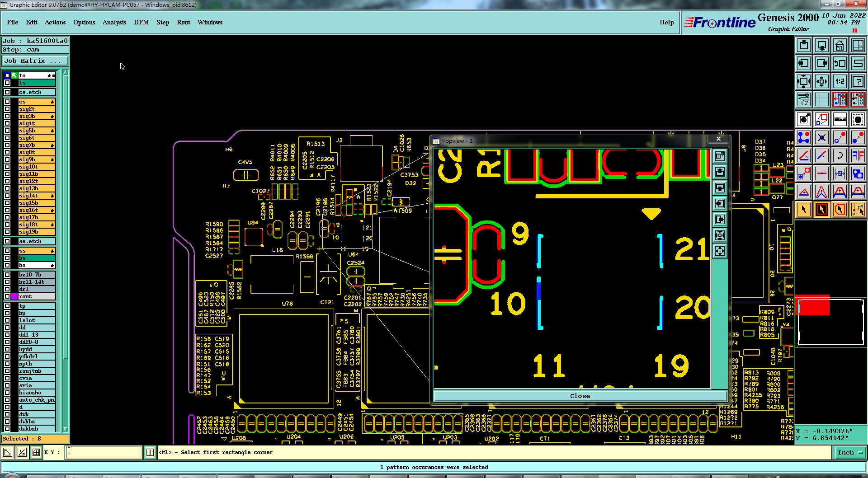Open the 1:2 zoom scale tool
The width and height of the screenshot is (868, 478).
coord(840,81)
